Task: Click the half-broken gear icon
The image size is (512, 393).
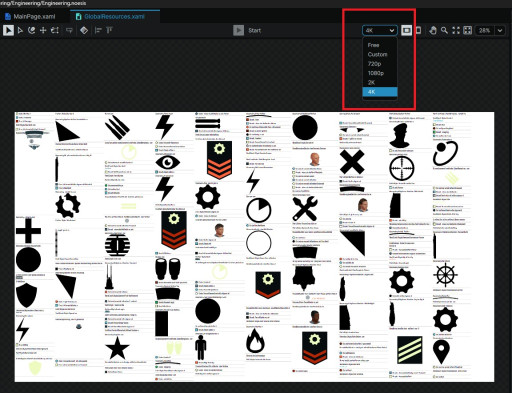Action: tap(68, 204)
